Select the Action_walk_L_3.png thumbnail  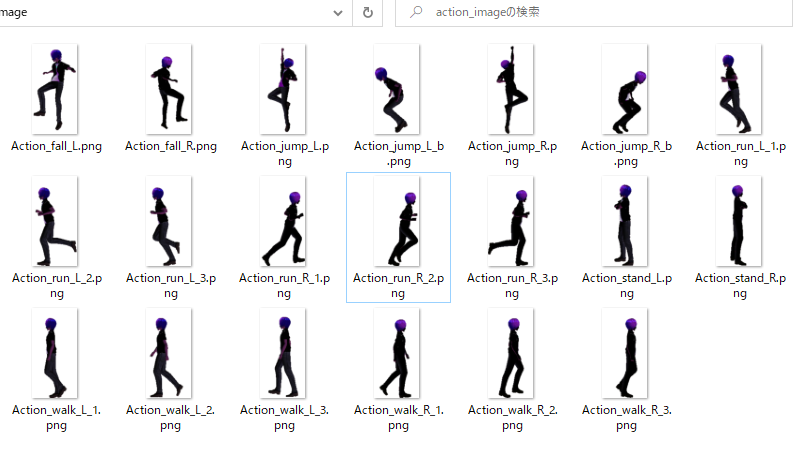tap(282, 353)
